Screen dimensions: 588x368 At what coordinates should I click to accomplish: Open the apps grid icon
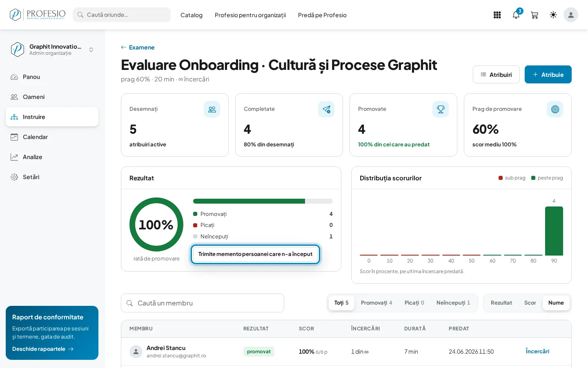(497, 15)
